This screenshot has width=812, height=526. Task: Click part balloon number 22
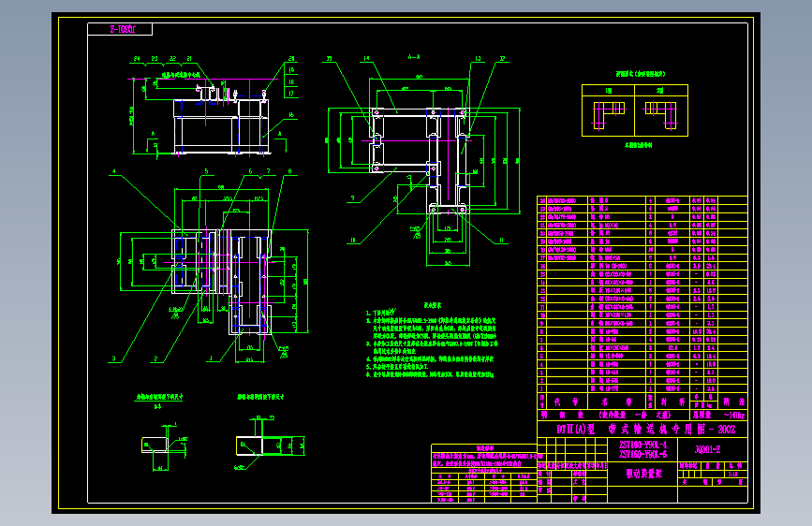tap(172, 59)
